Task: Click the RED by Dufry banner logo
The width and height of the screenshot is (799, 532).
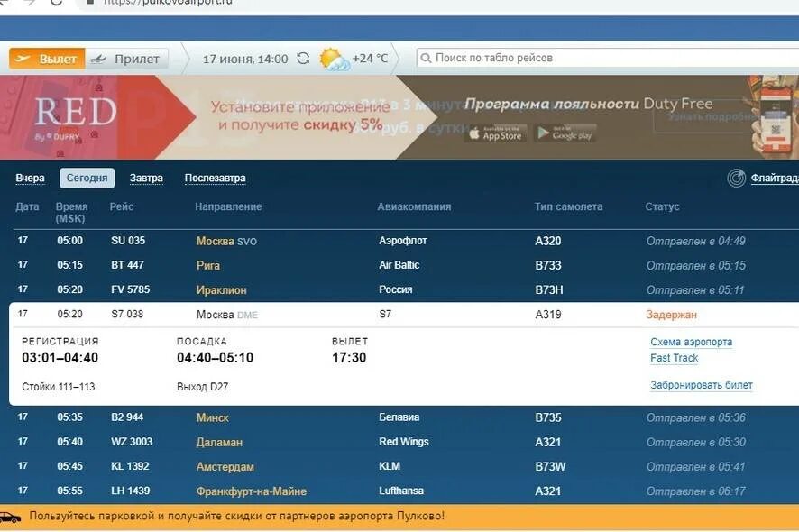Action: [76, 117]
